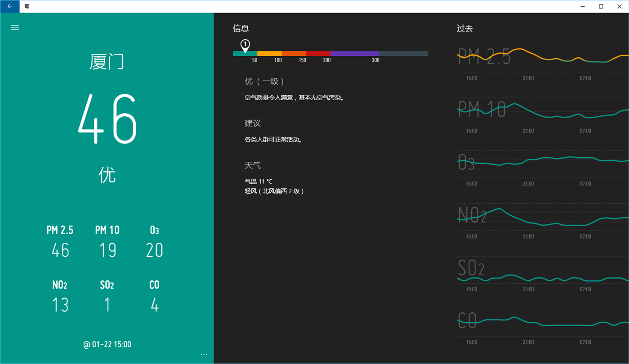The image size is (629, 364).
Task: Close the app window
Action: (x=620, y=6)
